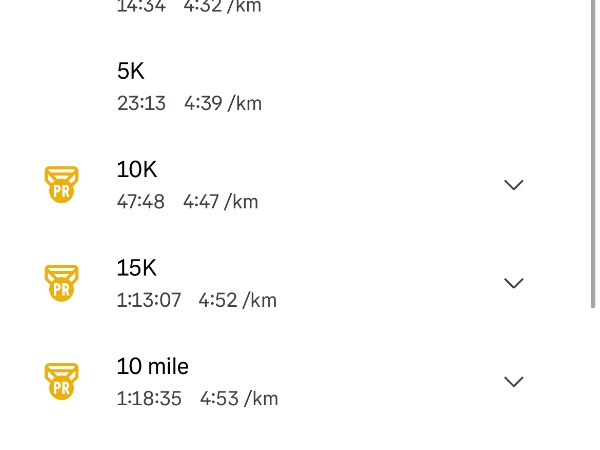The width and height of the screenshot is (600, 450).
Task: Select the 10K effort label
Action: (x=137, y=169)
